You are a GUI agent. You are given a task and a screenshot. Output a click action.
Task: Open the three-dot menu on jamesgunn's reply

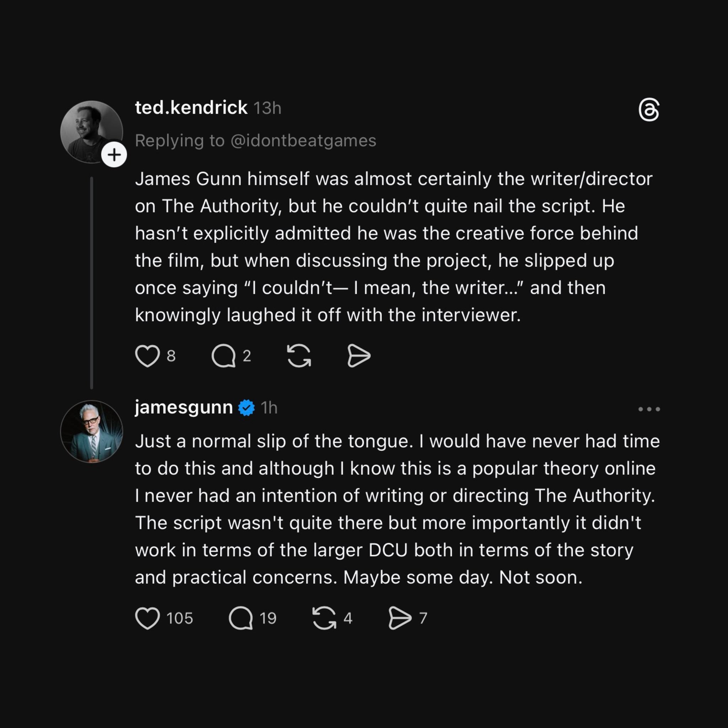pos(649,409)
